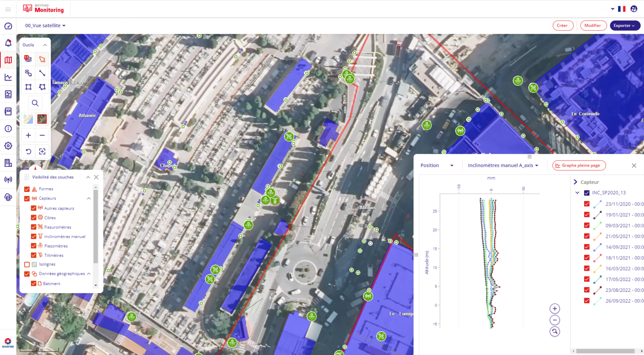This screenshot has height=355, width=644.
Task: Collapse the INC_SP2020_13 sensor tree
Action: 577,193
